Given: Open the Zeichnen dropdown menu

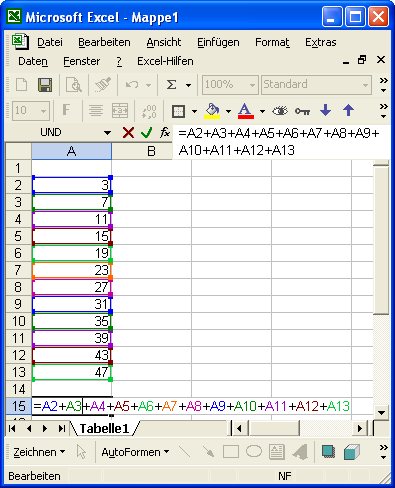Looking at the screenshot, I should coord(39,452).
